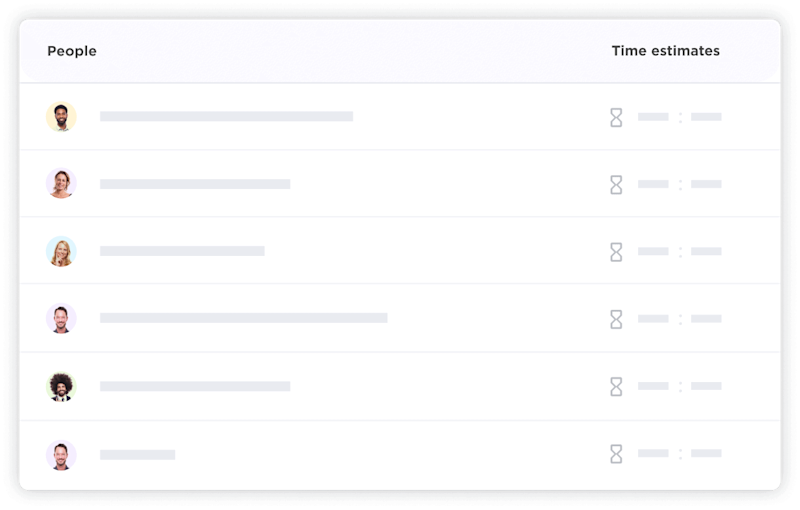This screenshot has height=510, width=800.
Task: Click the longest name bar in the fourth row
Action: pyautogui.click(x=244, y=318)
